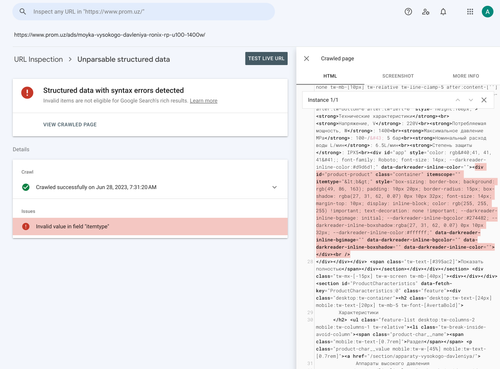Click the highlighted itemtype code block
The width and height of the screenshot is (500, 369).
[406, 211]
